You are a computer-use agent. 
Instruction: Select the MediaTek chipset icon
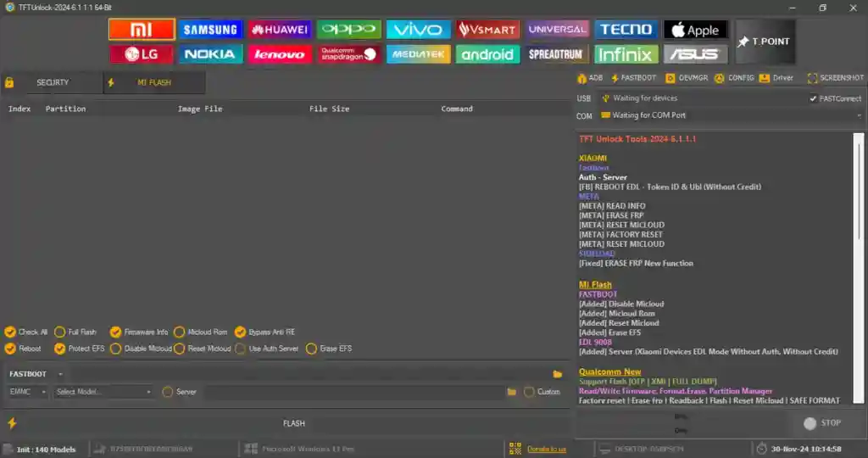pos(418,54)
